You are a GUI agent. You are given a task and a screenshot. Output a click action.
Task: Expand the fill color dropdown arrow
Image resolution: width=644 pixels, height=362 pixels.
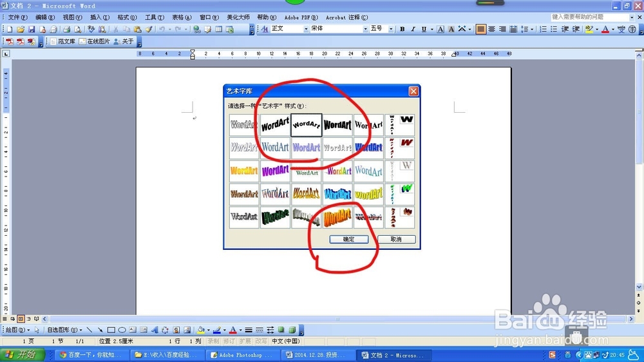(209, 330)
